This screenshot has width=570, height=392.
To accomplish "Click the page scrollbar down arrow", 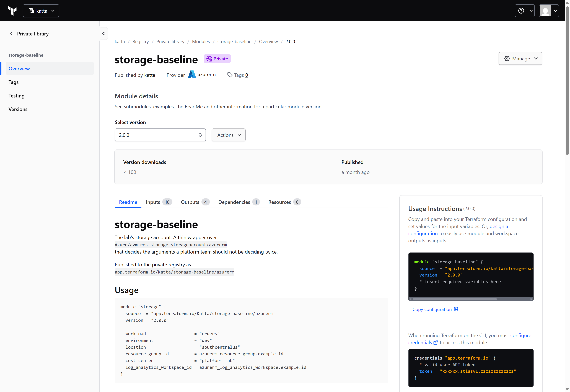I will [567, 389].
